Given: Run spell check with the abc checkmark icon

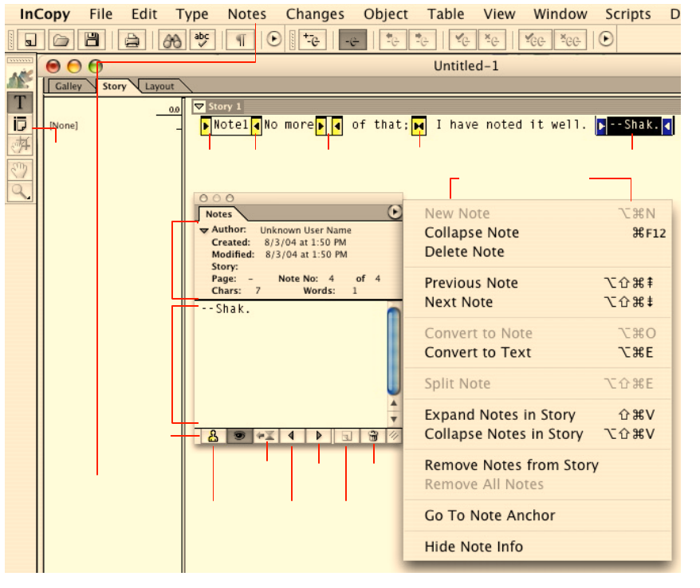Looking at the screenshot, I should (203, 40).
